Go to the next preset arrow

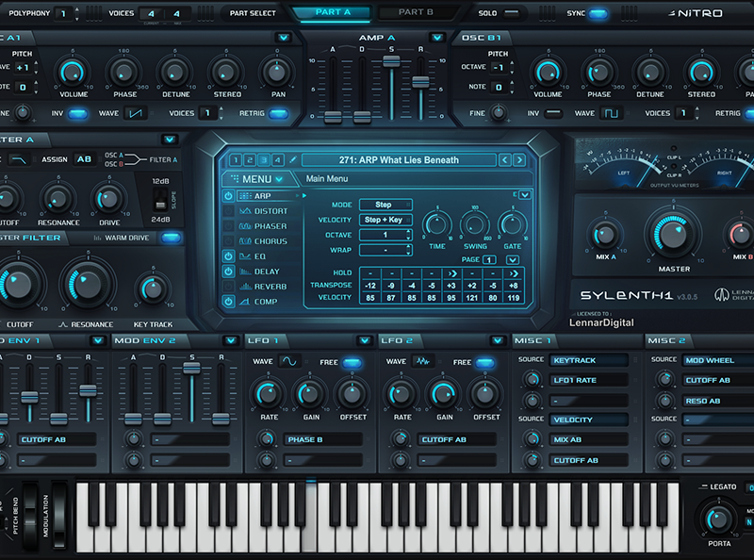[x=519, y=159]
